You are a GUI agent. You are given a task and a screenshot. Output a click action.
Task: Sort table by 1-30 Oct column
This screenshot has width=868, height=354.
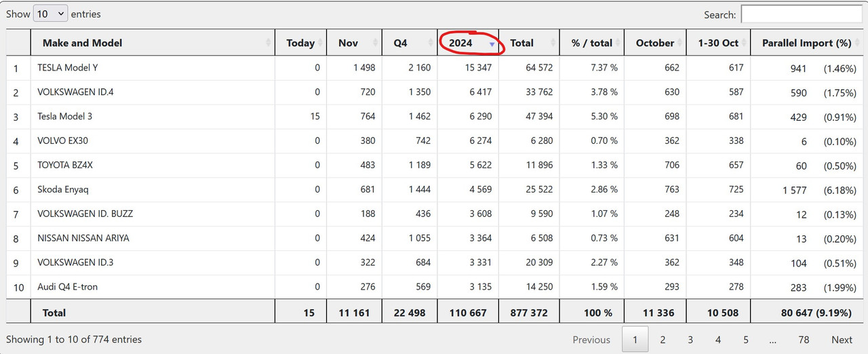coord(719,43)
